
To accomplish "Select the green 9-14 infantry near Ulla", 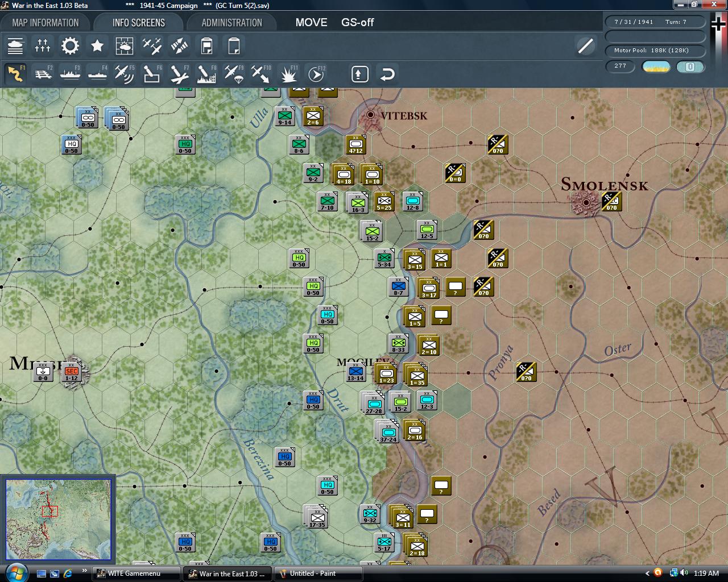I will tap(284, 117).
